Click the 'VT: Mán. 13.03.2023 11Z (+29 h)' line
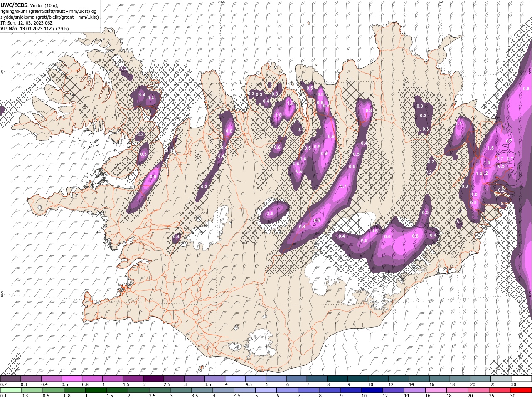 tap(35, 29)
